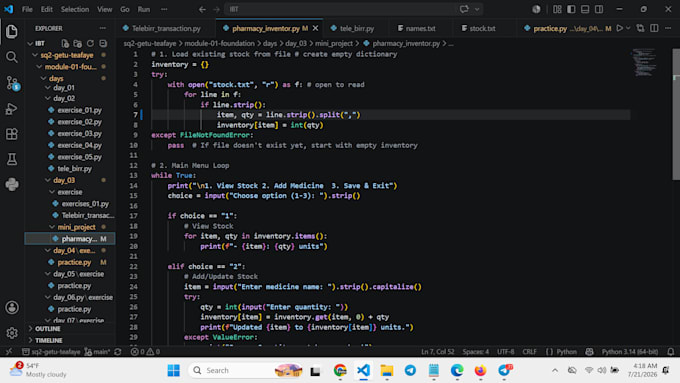Open the Manage gear menu
This screenshot has height=383, width=680.
tap(12, 333)
